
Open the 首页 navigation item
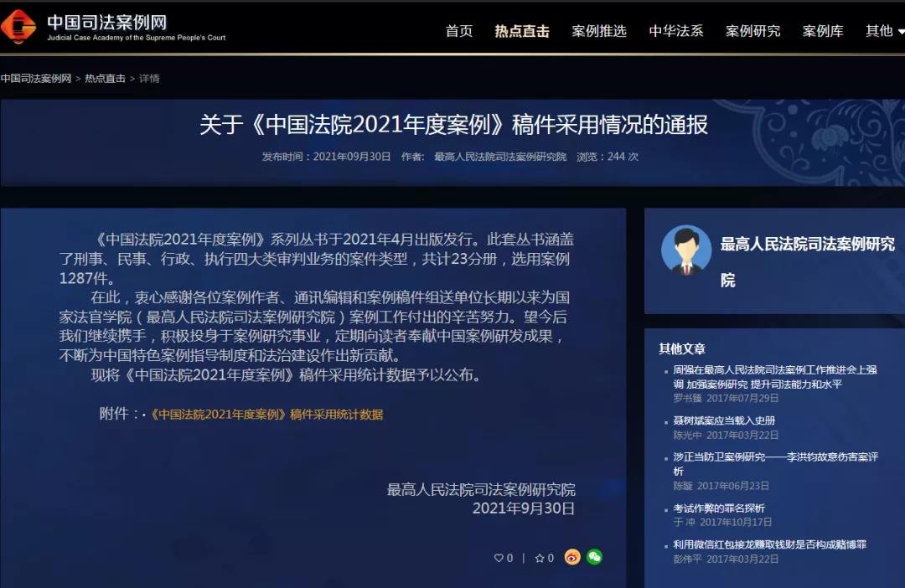459,31
